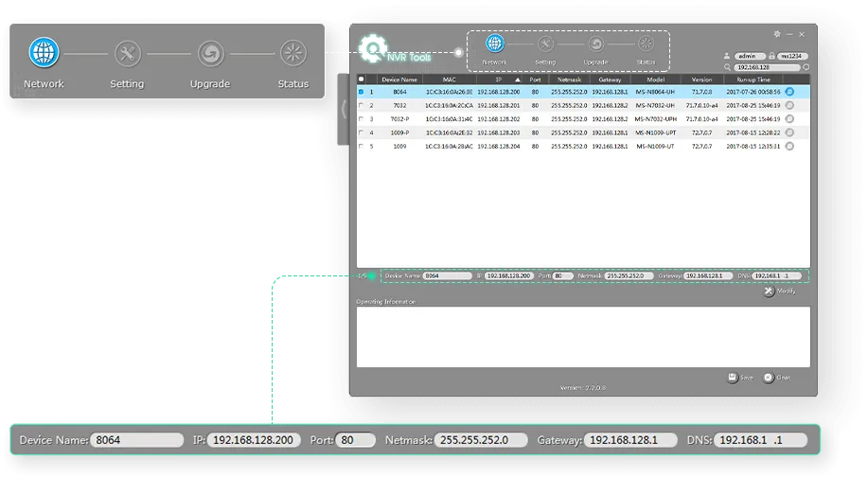868x478 pixels.
Task: Select model cell MS-N8064-UH
Action: tap(655, 92)
